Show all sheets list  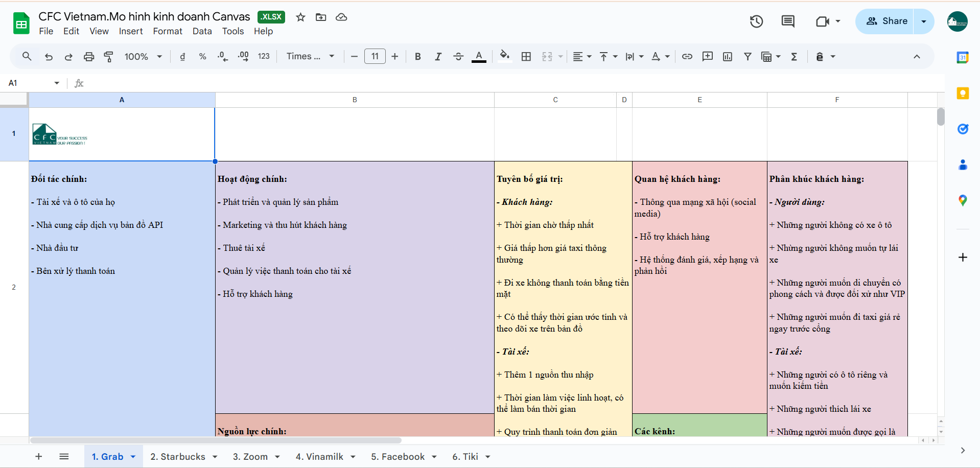(x=64, y=457)
